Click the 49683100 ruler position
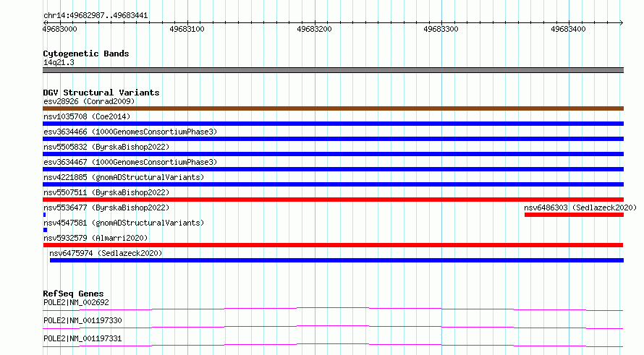This screenshot has width=644, height=355. pyautogui.click(x=187, y=29)
